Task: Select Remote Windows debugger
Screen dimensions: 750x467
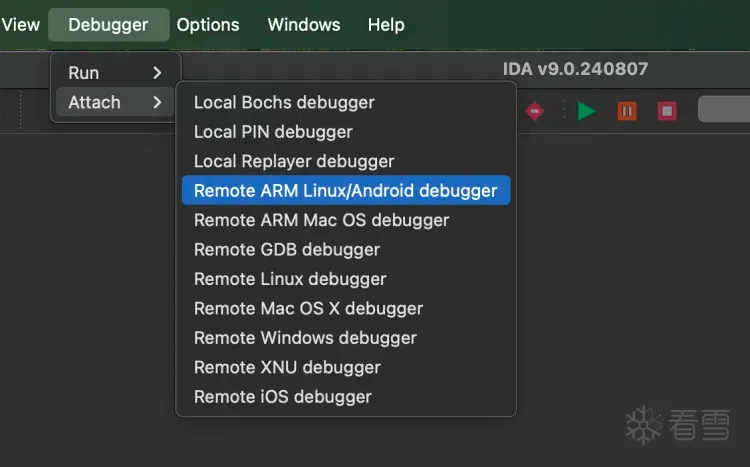Action: click(305, 337)
